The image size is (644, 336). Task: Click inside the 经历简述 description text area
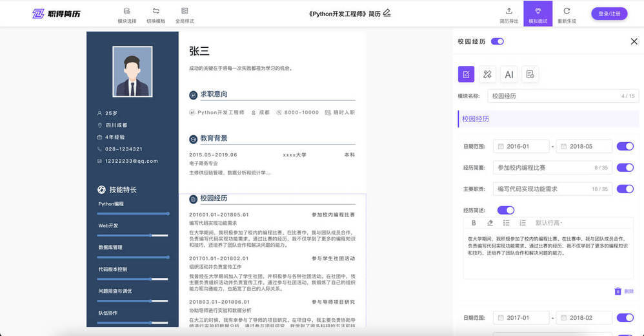point(548,254)
